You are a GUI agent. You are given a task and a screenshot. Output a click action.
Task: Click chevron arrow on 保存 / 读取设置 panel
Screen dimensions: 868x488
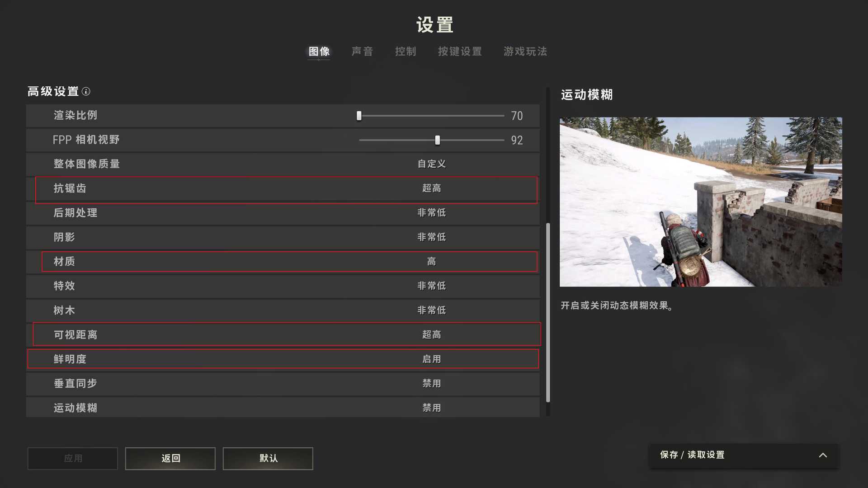click(x=823, y=455)
